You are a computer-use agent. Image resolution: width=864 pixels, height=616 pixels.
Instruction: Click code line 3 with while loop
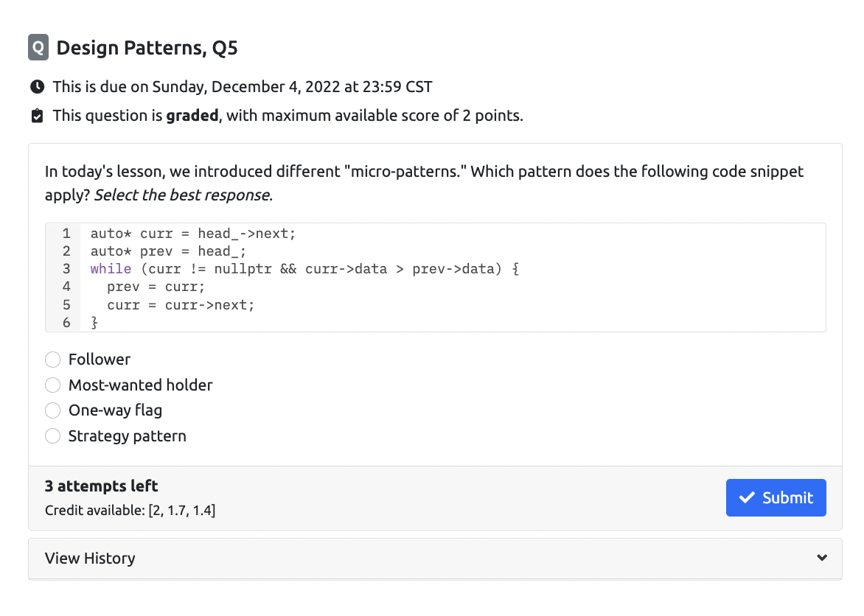pos(304,269)
